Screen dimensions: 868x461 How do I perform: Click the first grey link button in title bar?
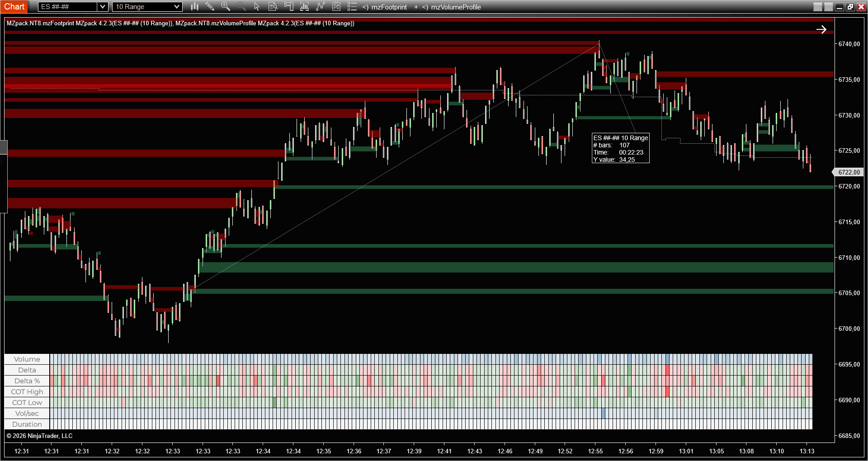pos(818,7)
